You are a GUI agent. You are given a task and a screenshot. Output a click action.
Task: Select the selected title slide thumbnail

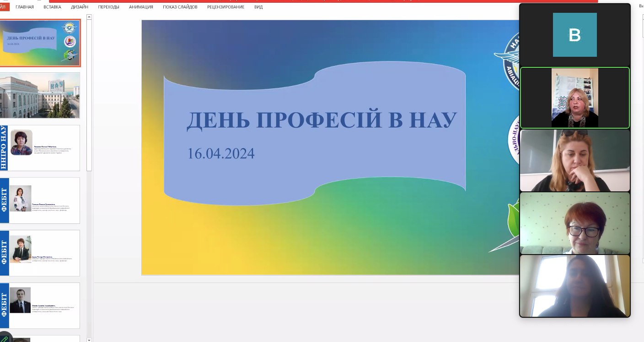coord(40,43)
